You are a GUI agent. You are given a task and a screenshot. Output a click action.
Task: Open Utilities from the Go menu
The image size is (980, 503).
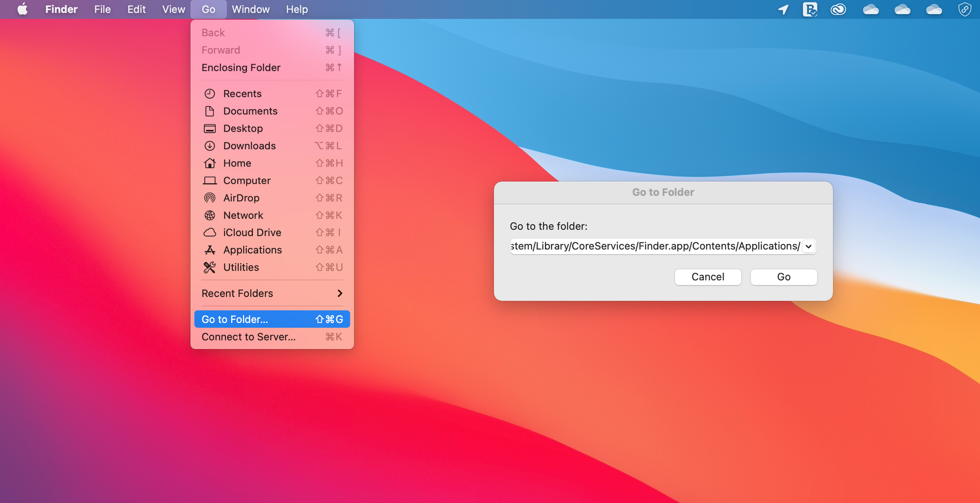click(x=241, y=267)
